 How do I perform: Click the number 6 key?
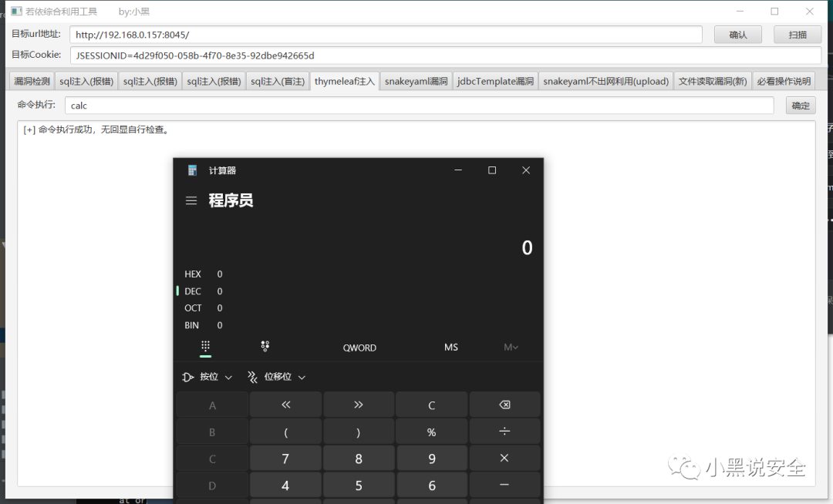tap(431, 485)
